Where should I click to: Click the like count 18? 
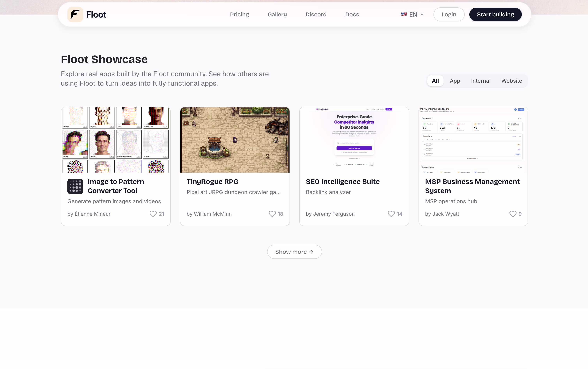click(280, 214)
